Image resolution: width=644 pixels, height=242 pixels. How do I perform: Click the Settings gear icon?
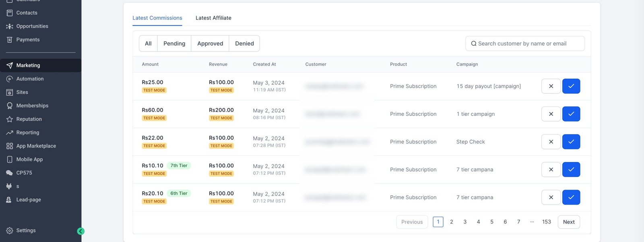click(x=10, y=230)
